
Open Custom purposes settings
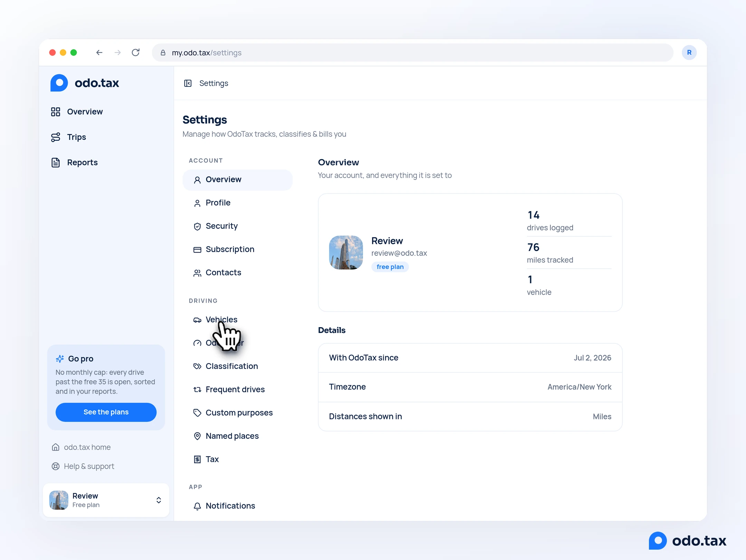click(237, 413)
